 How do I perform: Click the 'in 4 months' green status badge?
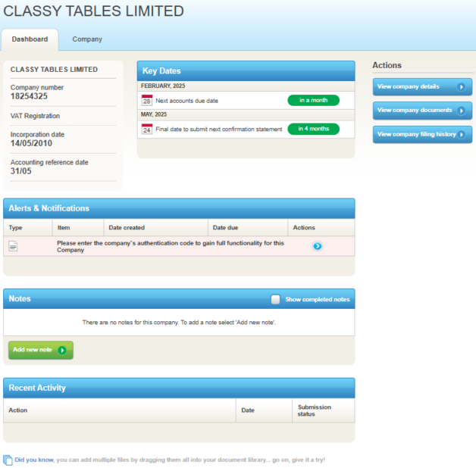(313, 129)
